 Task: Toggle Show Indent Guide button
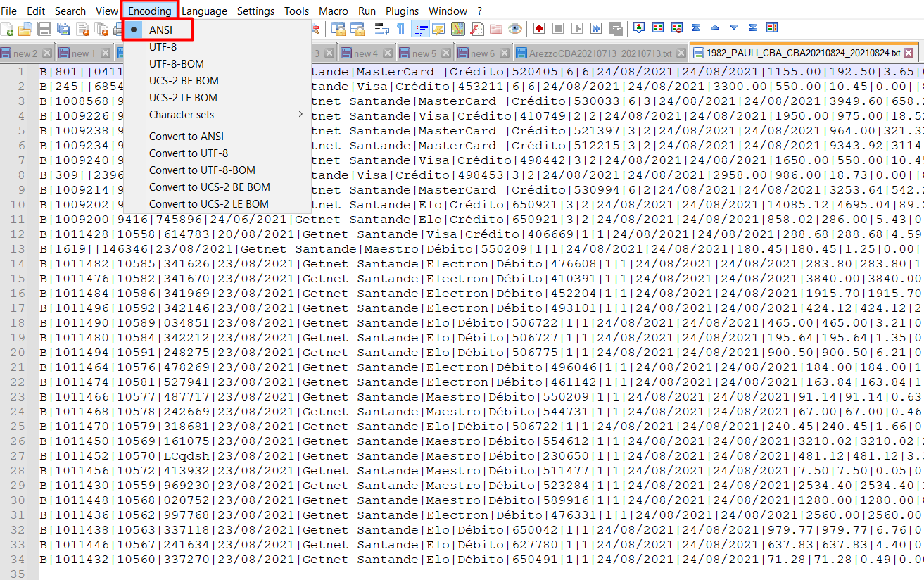[420, 29]
